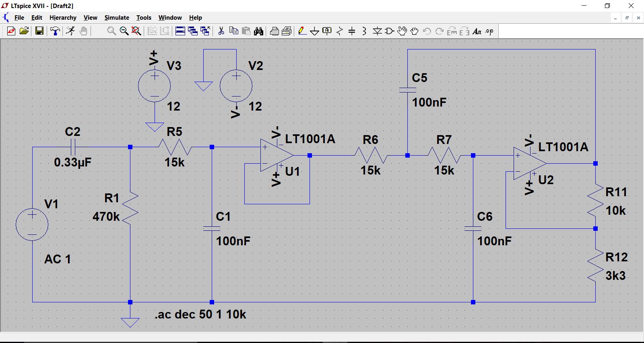
Task: Click the Tile Windows toolbar icon
Action: [180, 31]
